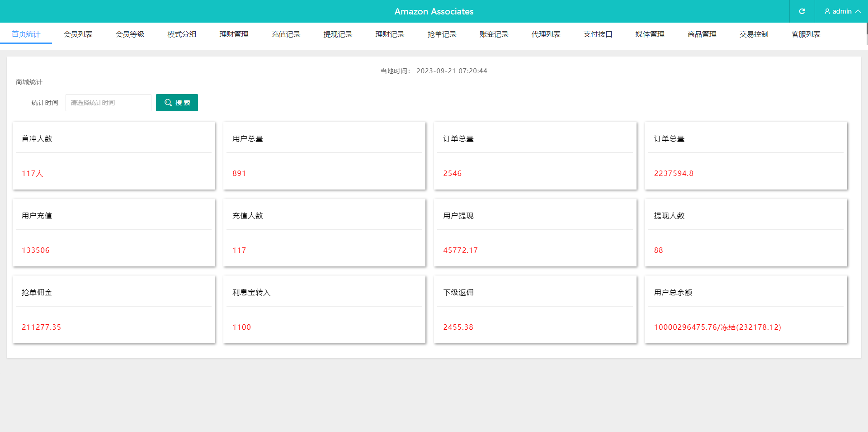Open 提现记录 records
868x432 pixels.
pos(338,34)
